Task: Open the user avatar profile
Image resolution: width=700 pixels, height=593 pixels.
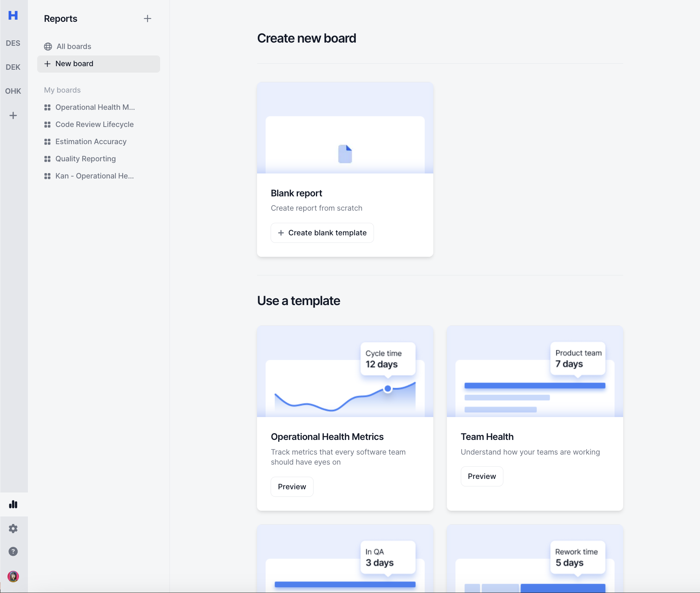Action: (x=13, y=577)
